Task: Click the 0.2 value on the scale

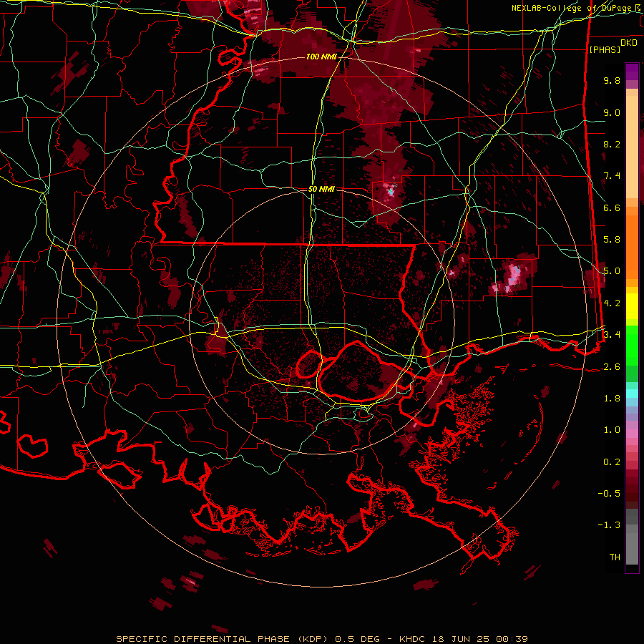Action: coord(612,462)
